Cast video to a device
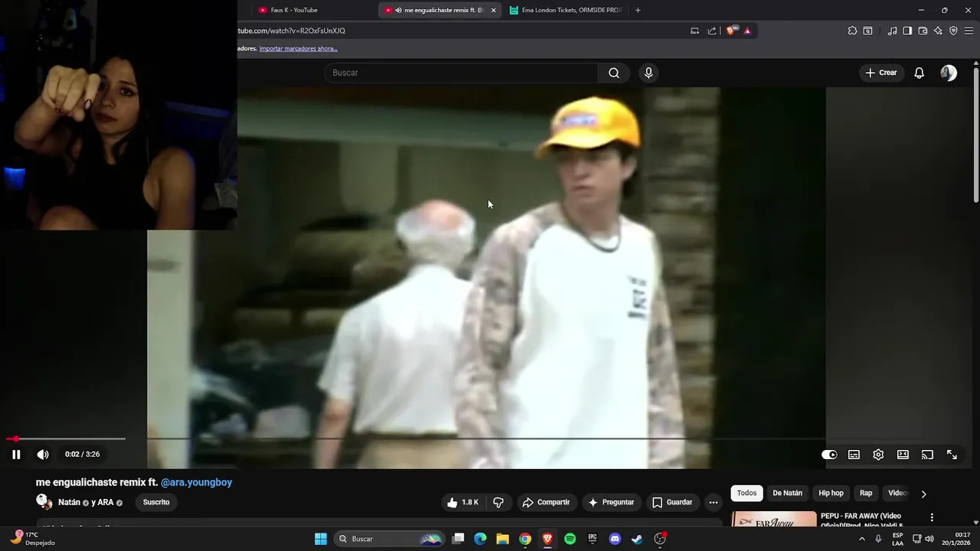 coord(927,455)
